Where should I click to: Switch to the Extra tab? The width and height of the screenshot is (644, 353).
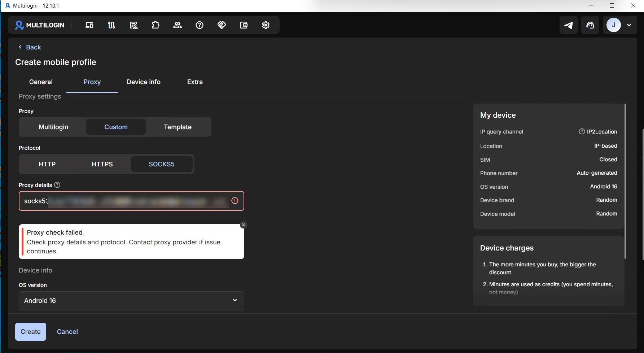pyautogui.click(x=195, y=82)
